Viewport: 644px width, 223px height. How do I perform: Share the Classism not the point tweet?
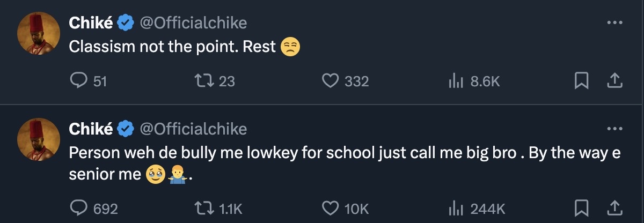[614, 81]
